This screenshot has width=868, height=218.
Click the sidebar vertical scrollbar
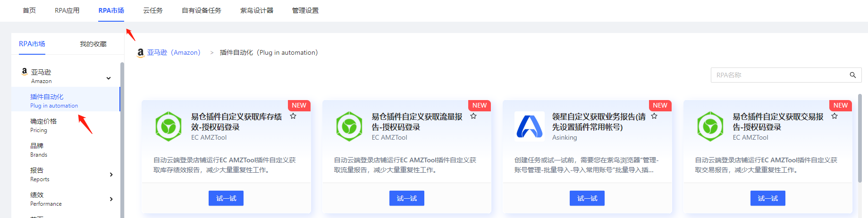point(122,140)
